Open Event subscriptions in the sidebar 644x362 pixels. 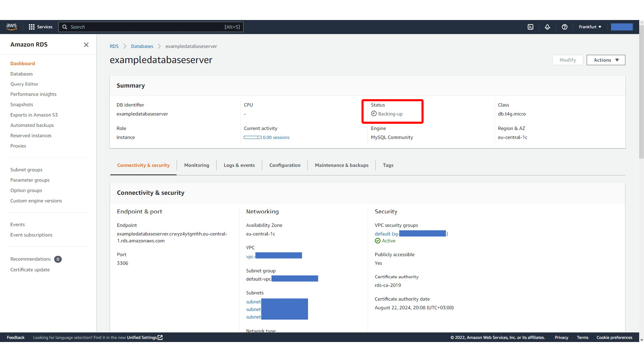click(31, 235)
